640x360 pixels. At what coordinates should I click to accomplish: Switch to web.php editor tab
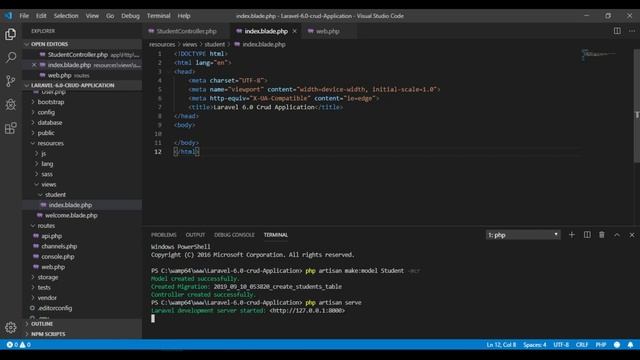coord(328,31)
